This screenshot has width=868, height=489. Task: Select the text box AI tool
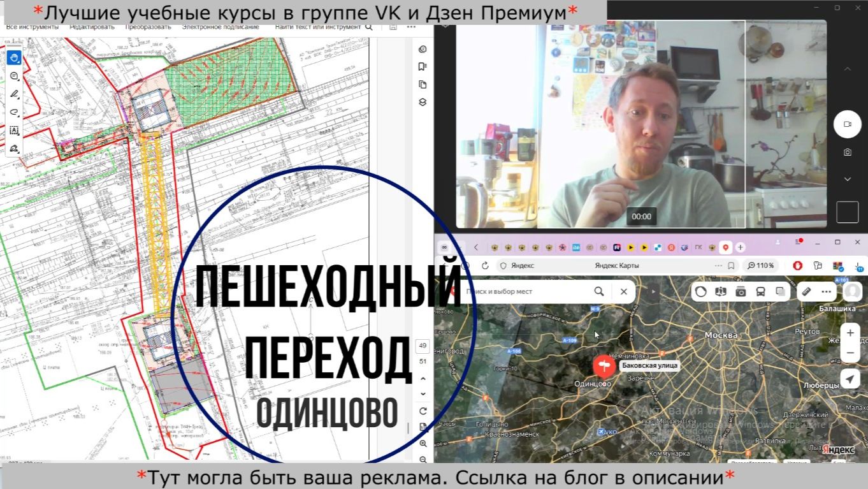pos(14,130)
